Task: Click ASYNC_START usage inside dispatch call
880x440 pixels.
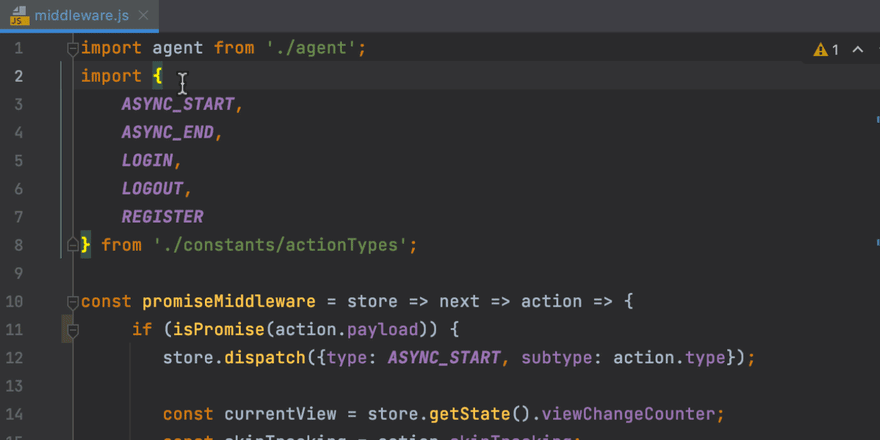Action: pyautogui.click(x=444, y=358)
